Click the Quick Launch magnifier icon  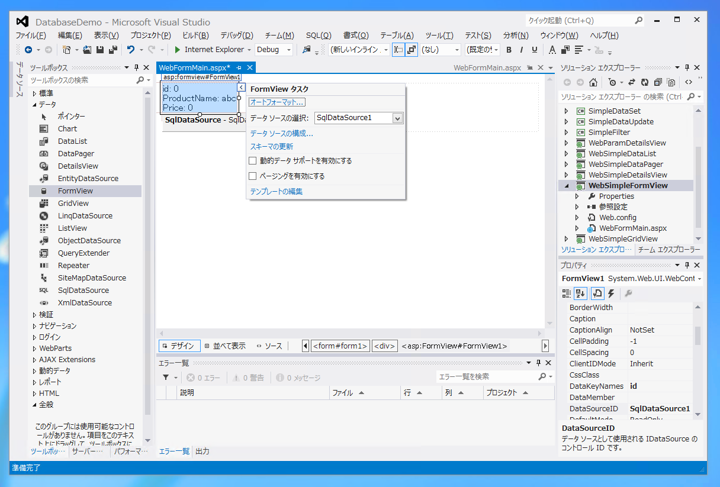coord(639,21)
